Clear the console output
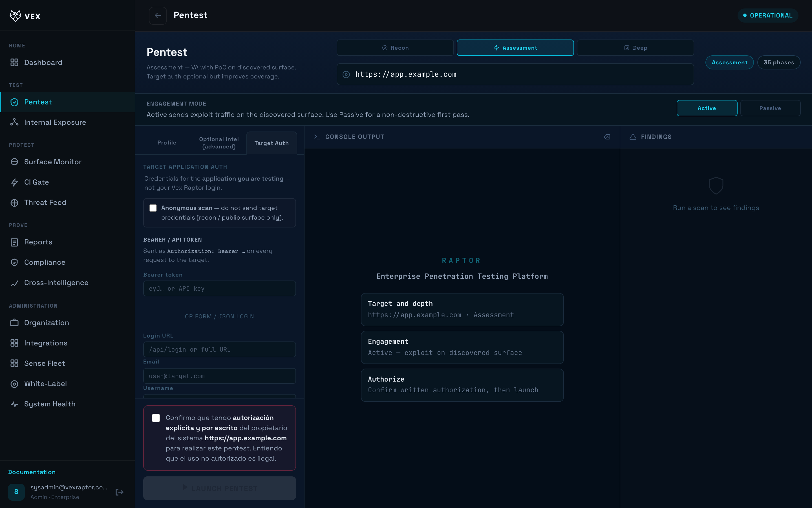This screenshot has height=508, width=812. coord(607,137)
